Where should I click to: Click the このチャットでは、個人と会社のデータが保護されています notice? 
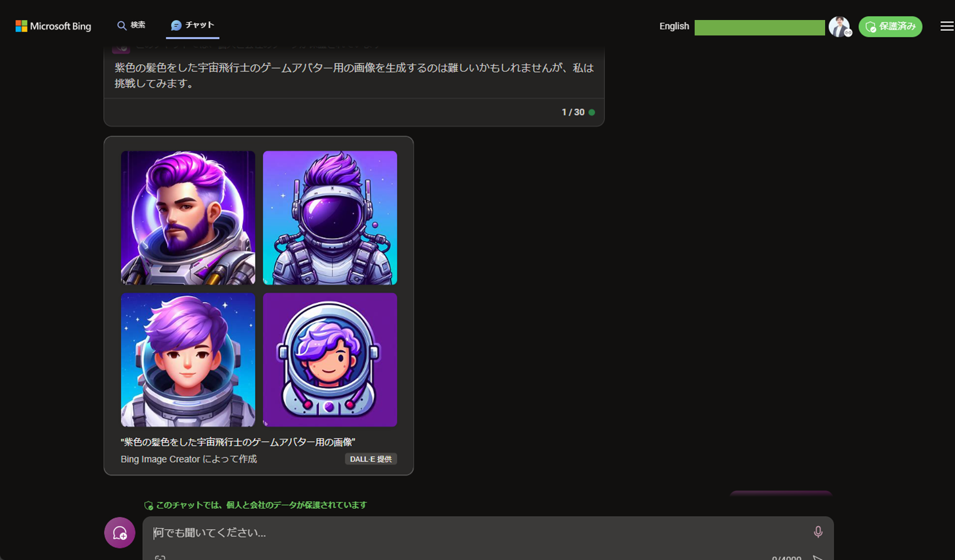[x=256, y=505]
